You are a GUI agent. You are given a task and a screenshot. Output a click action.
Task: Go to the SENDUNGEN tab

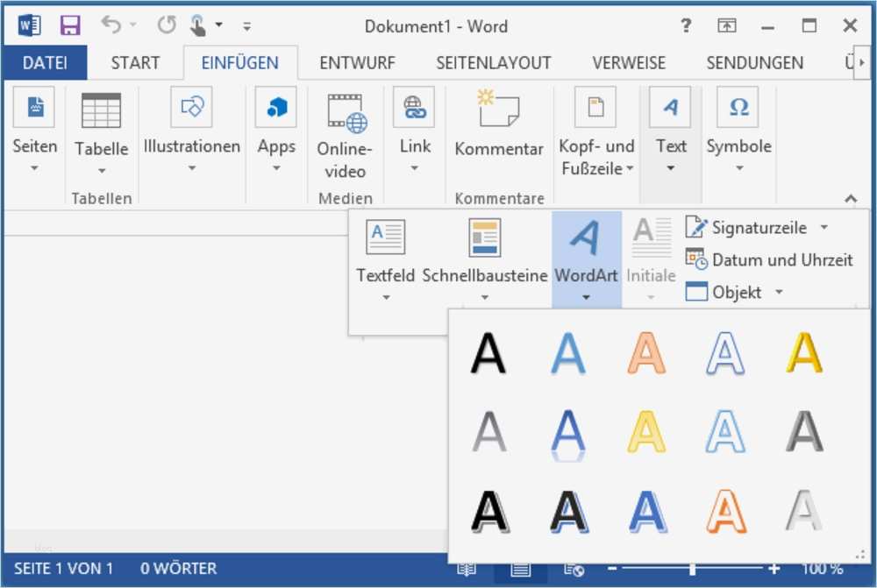(754, 62)
